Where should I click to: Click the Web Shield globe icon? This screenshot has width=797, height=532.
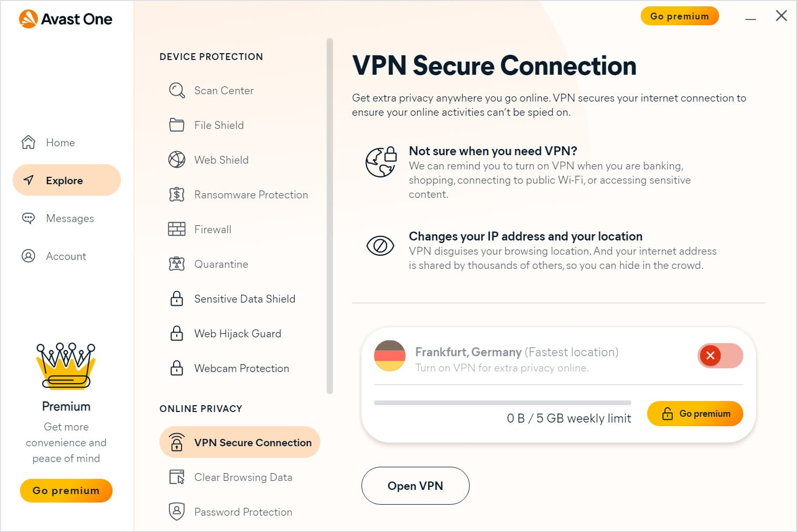click(177, 159)
